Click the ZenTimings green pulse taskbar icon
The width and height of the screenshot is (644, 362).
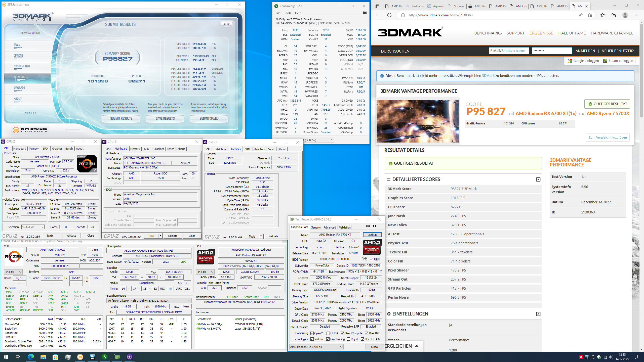click(105, 357)
